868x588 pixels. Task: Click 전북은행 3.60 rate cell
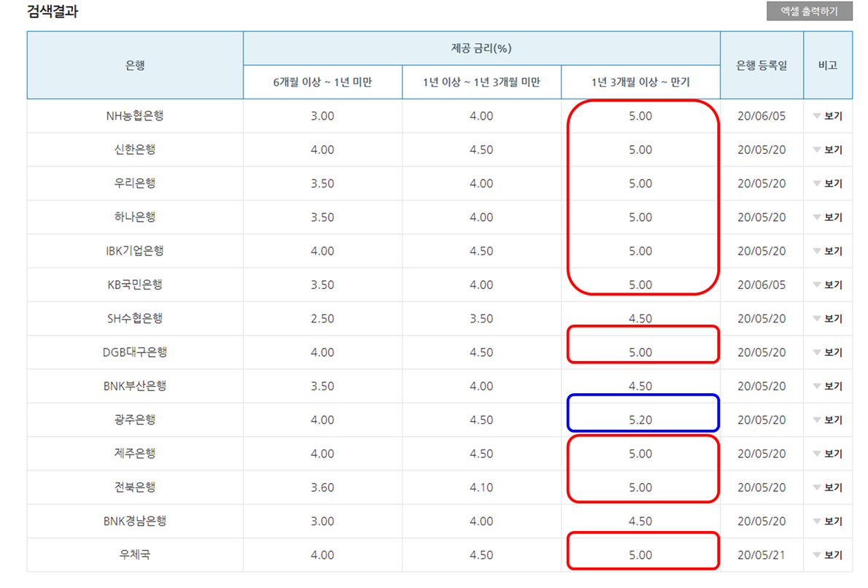coord(322,487)
